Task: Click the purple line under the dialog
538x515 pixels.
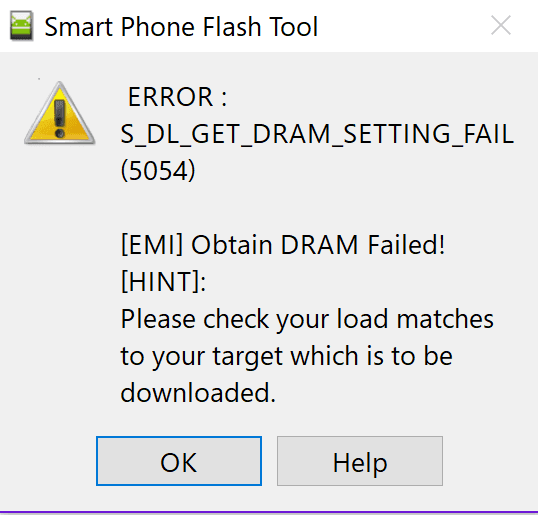Action: pos(269,513)
